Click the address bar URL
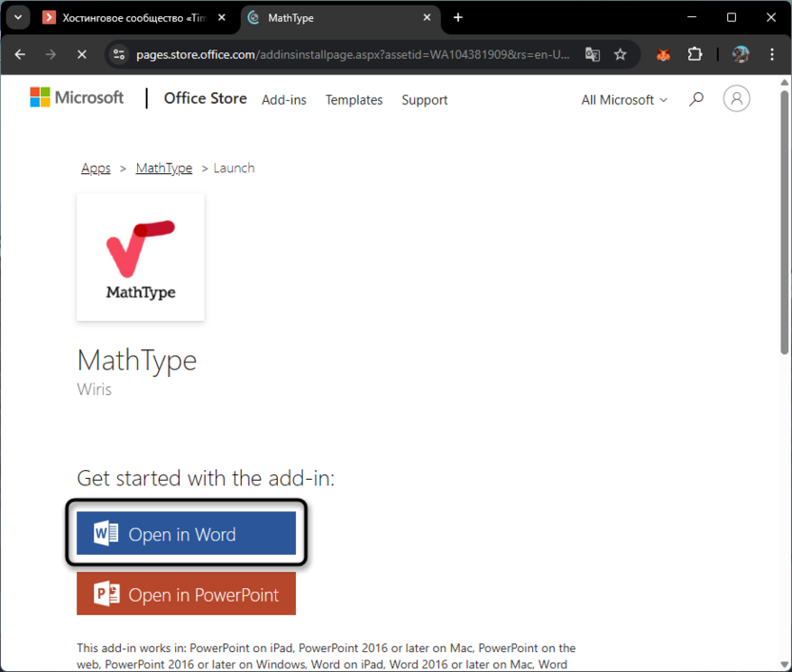Image resolution: width=792 pixels, height=672 pixels. 352,54
